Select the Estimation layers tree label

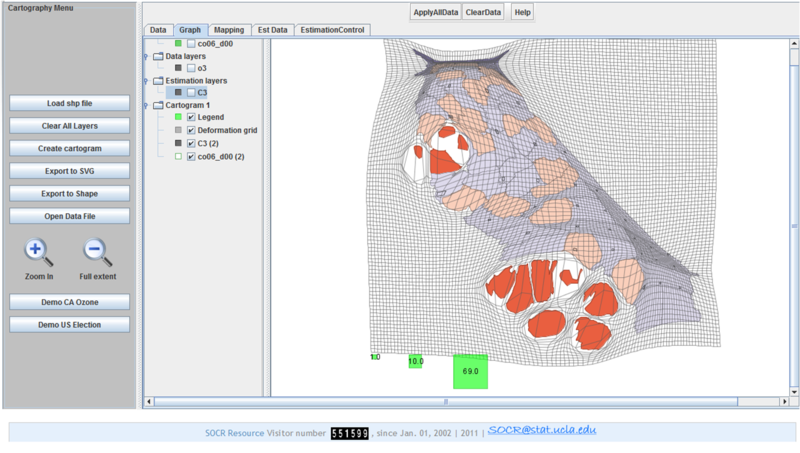point(196,81)
